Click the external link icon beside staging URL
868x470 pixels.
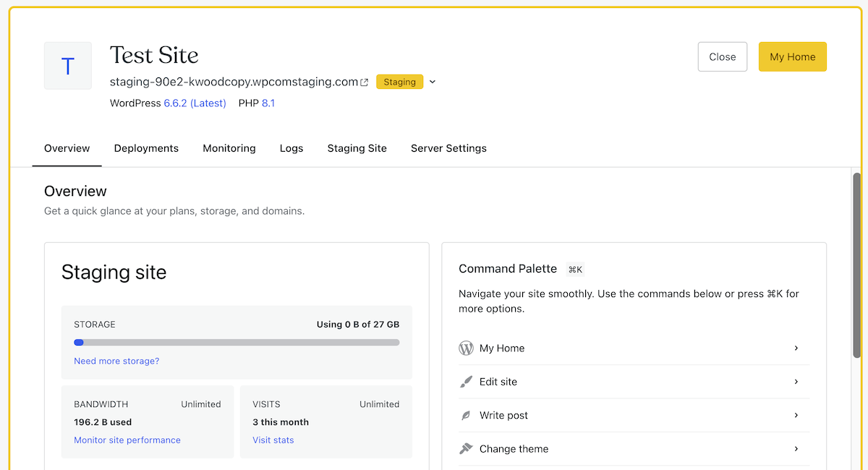tap(365, 82)
